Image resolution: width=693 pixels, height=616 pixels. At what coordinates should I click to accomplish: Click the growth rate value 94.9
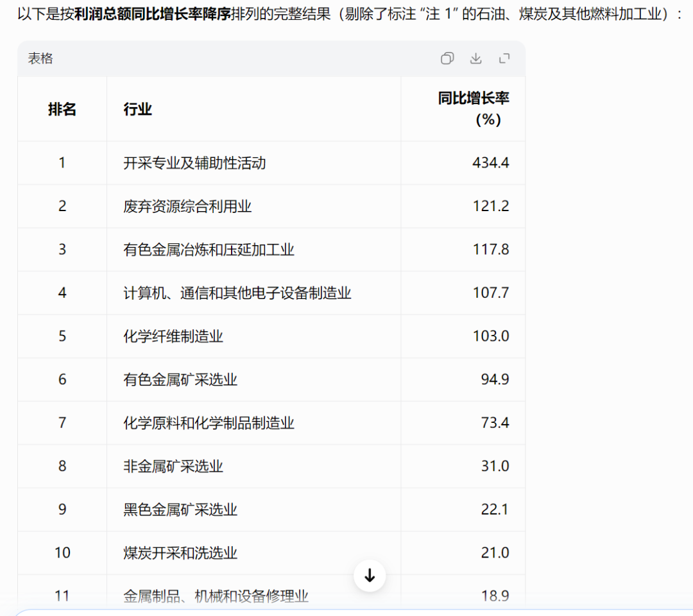point(495,379)
